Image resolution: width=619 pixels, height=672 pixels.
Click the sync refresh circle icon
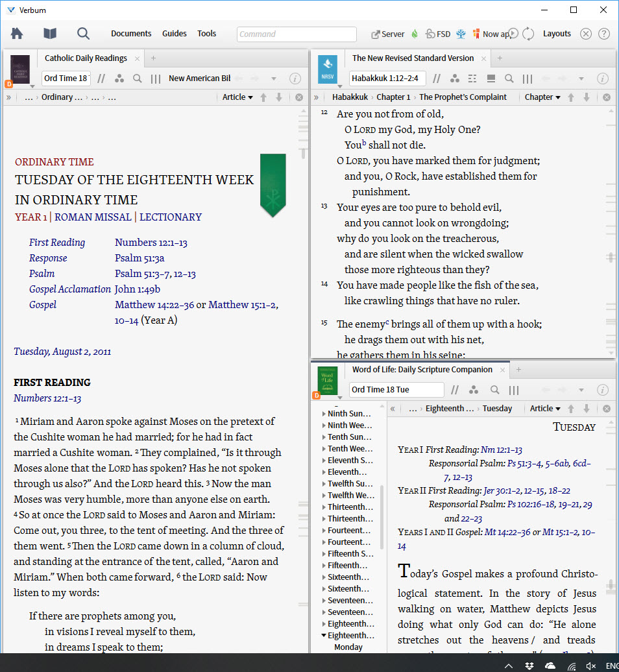pos(528,34)
